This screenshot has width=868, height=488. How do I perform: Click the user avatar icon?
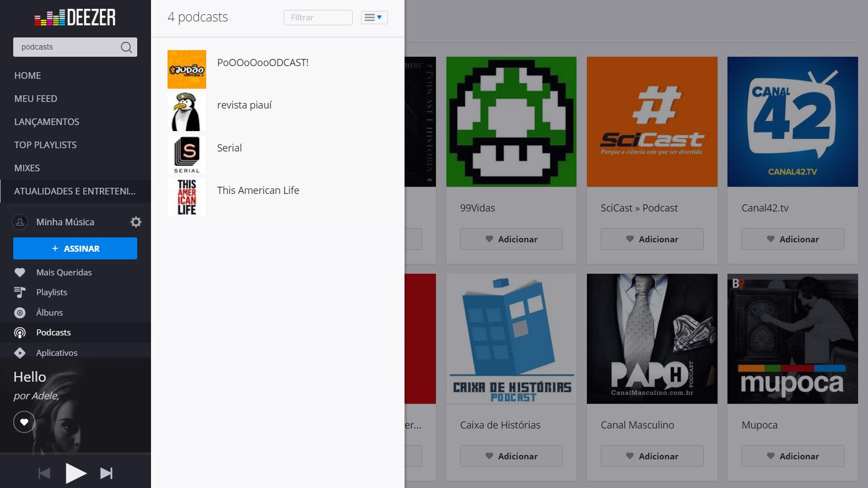[20, 222]
